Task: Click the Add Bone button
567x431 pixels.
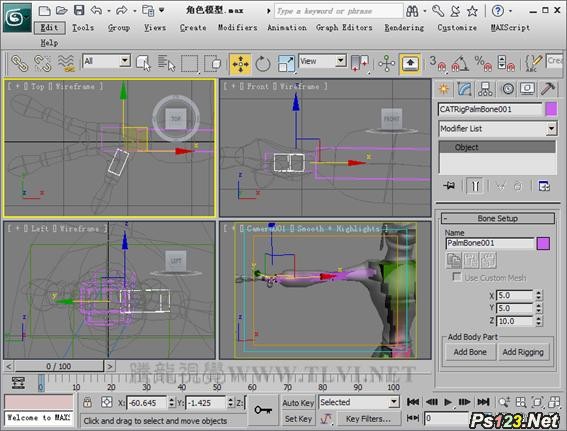Action: click(x=470, y=352)
